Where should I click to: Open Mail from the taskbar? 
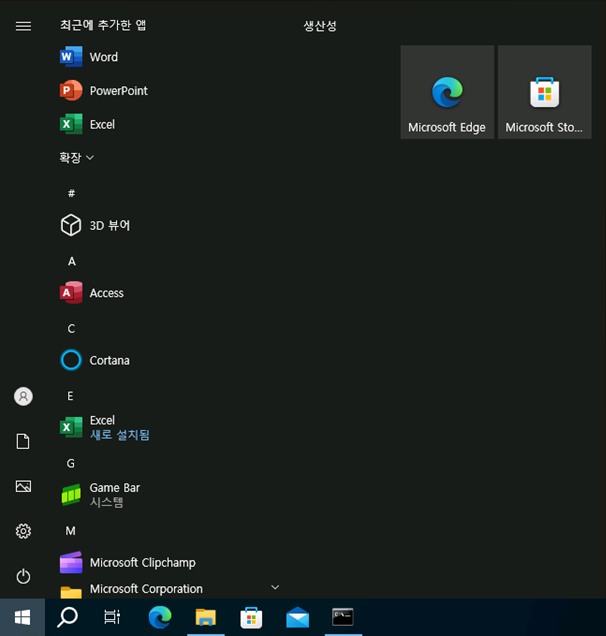point(297,617)
